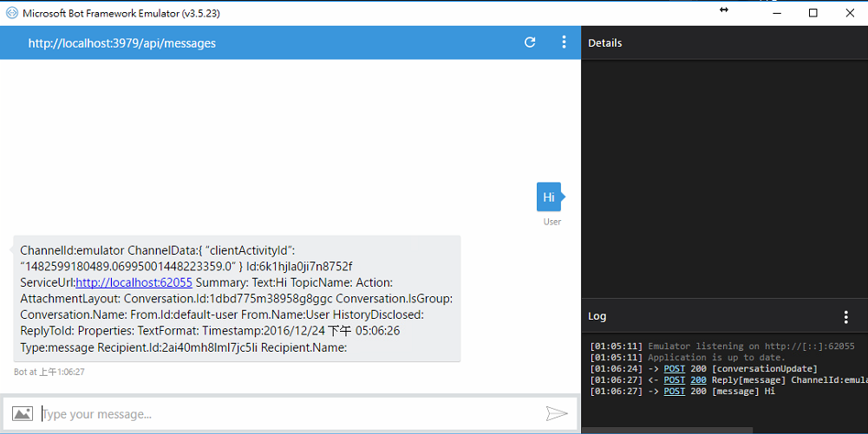This screenshot has height=434, width=868.
Task: Send the message with the arrow icon
Action: click(557, 413)
